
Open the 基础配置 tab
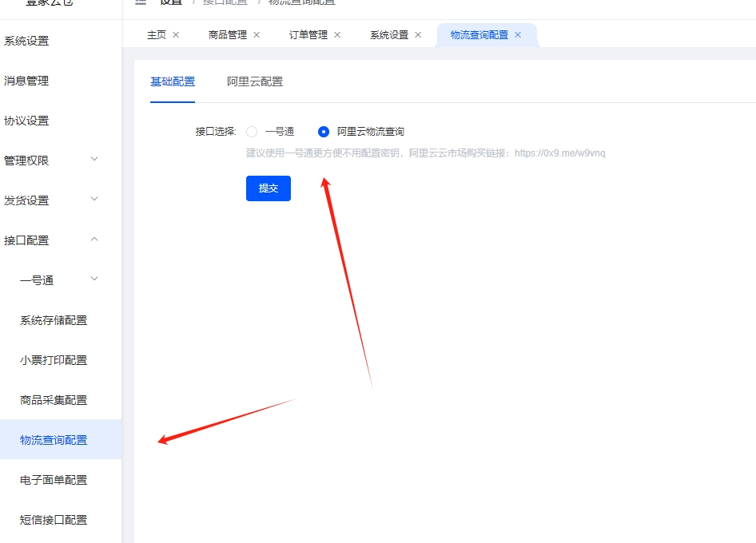tap(173, 82)
